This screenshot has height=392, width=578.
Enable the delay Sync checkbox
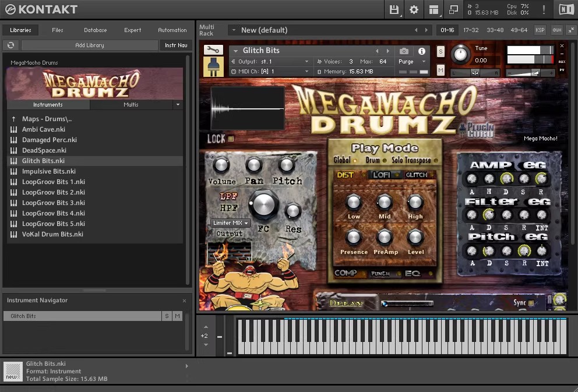pyautogui.click(x=531, y=303)
